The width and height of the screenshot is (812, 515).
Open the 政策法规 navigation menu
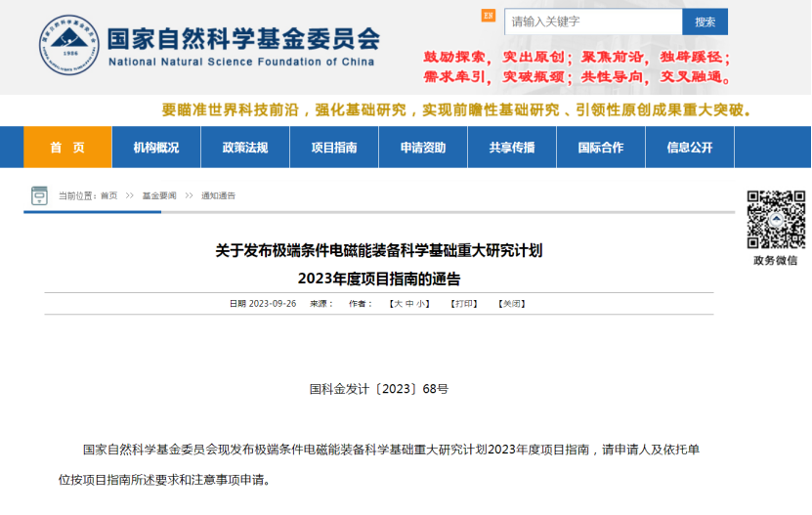245,148
